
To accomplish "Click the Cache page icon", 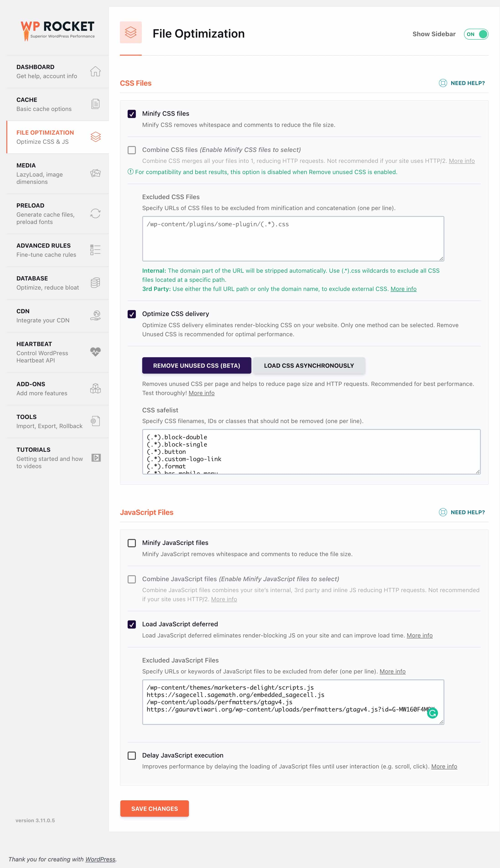I will pyautogui.click(x=95, y=104).
